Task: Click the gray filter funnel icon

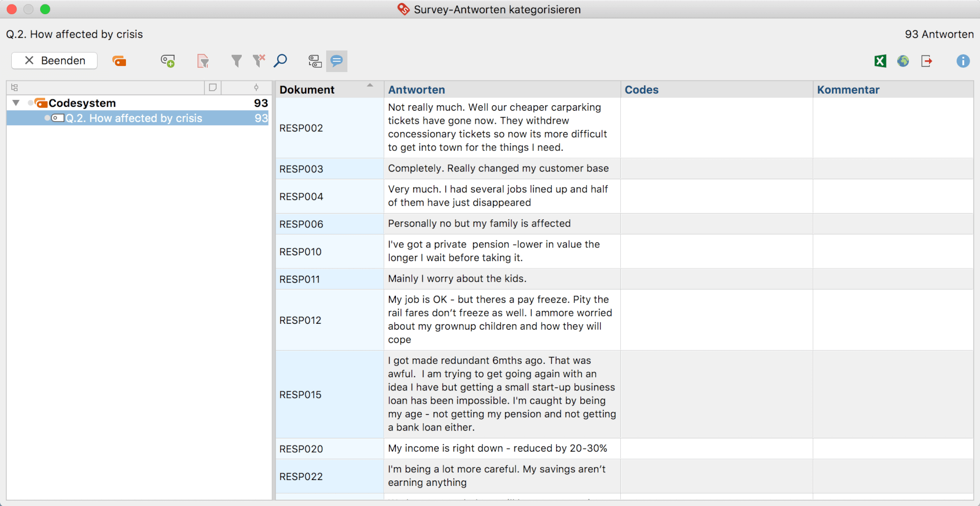Action: [x=236, y=61]
